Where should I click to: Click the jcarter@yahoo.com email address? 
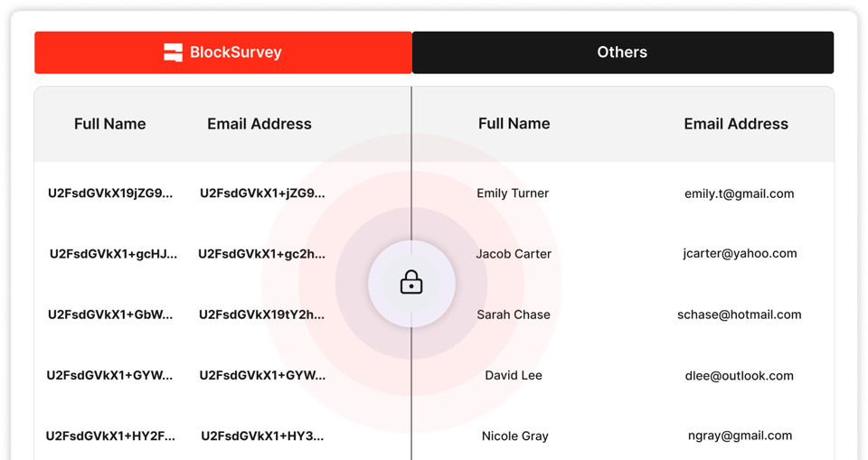point(740,254)
